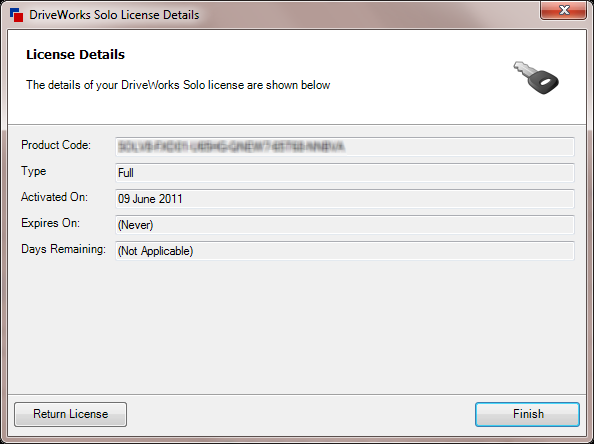Screen dimensions: 594x444
Task: Click the key icon in the header
Action: pyautogui.click(x=536, y=78)
